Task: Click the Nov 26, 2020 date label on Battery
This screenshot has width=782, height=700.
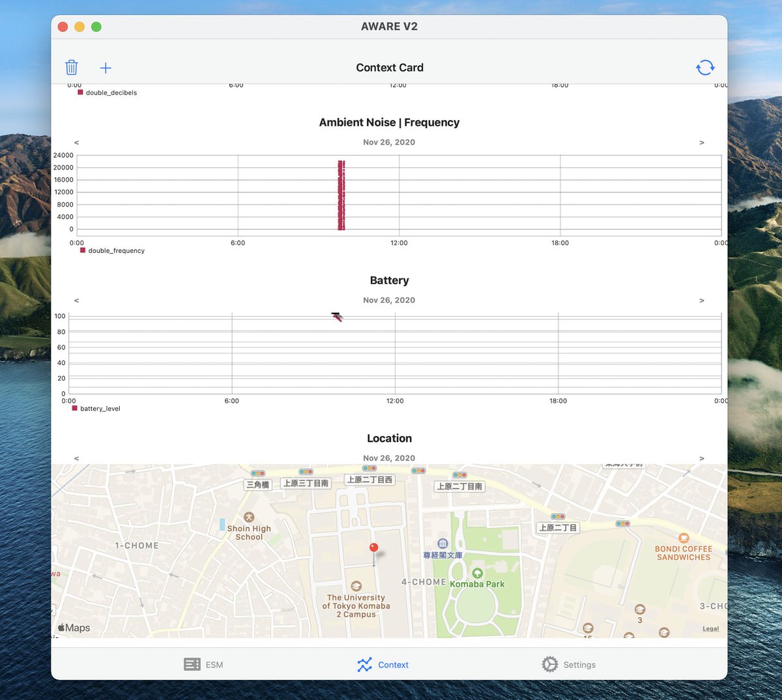Action: click(x=389, y=300)
